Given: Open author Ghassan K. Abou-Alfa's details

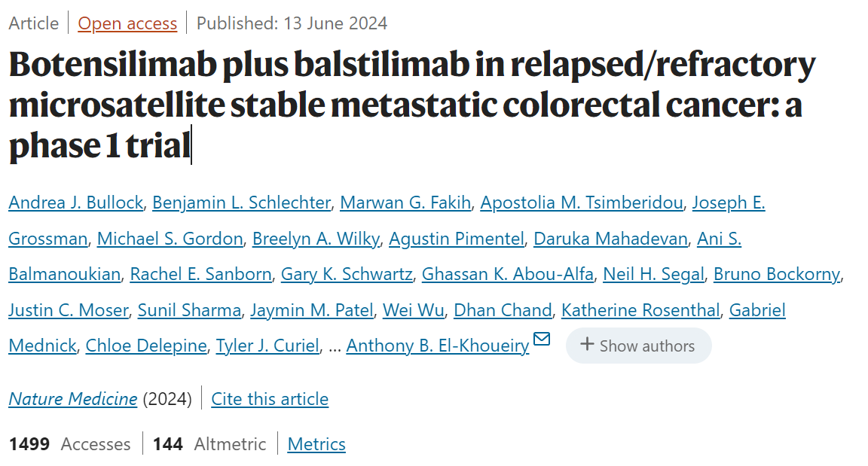Looking at the screenshot, I should (x=508, y=274).
